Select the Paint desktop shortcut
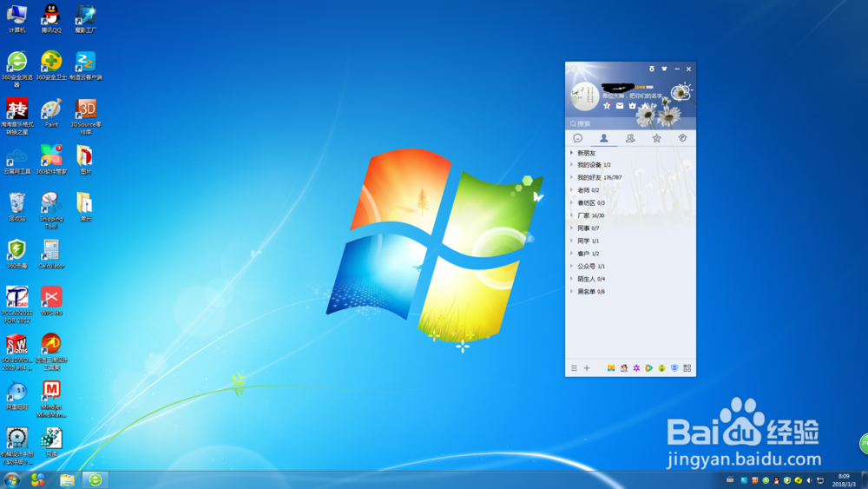Screen dimensions: 868x489 51,114
